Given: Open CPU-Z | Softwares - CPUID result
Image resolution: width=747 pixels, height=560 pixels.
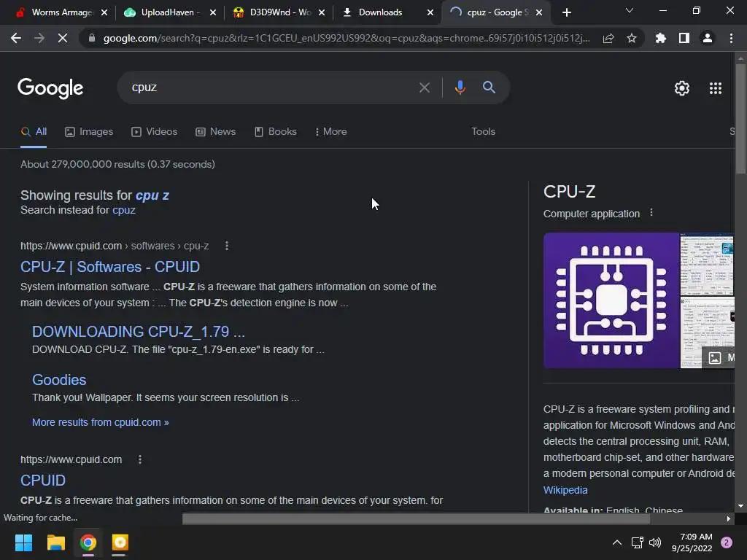Looking at the screenshot, I should pos(110,267).
